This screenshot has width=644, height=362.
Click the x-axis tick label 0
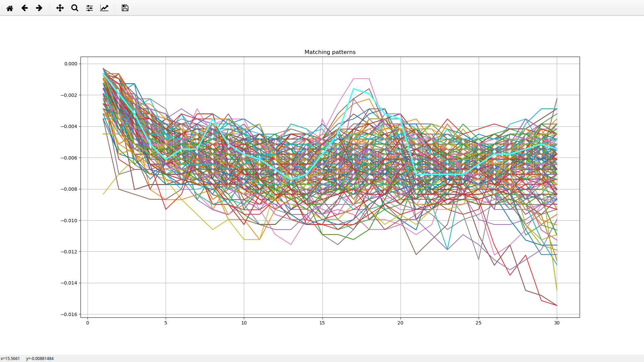[88, 323]
